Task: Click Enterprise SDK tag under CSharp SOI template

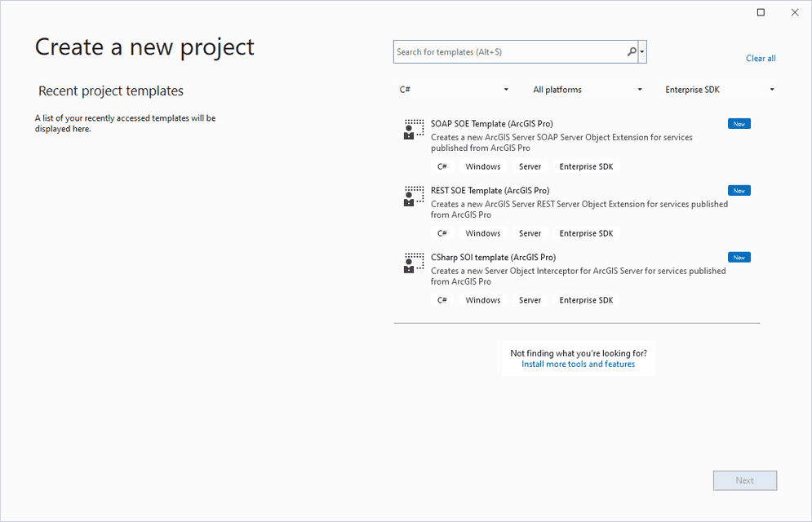Action: [586, 300]
